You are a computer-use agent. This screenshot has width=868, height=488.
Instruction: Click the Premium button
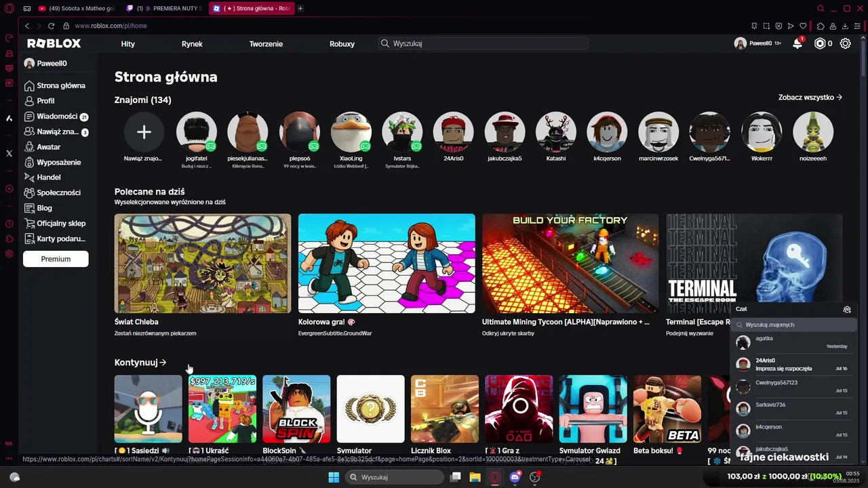tap(56, 259)
